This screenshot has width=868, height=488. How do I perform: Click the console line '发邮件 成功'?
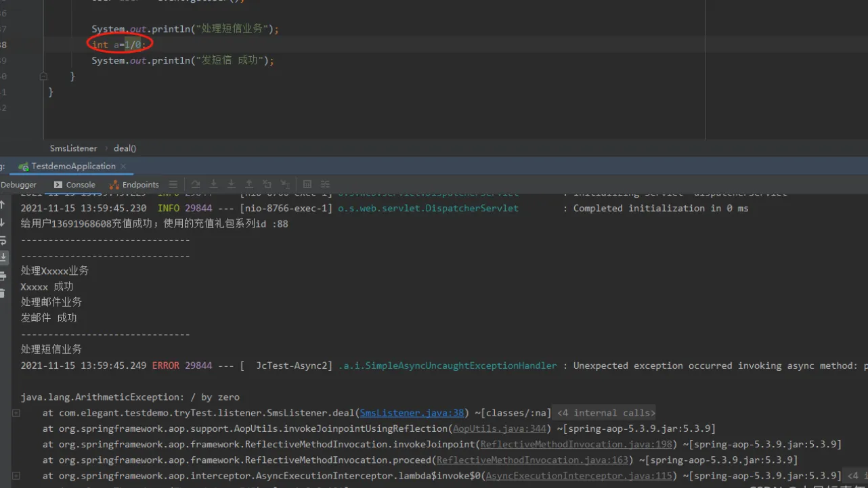point(49,317)
